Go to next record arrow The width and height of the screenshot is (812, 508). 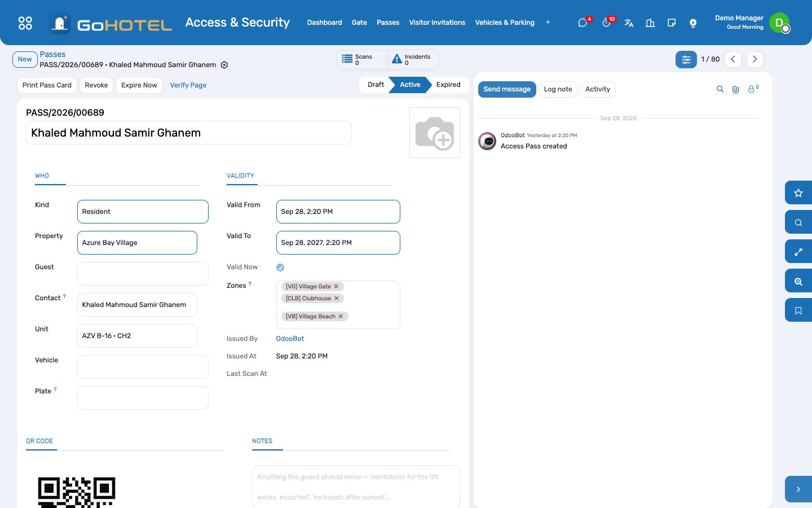coord(755,59)
